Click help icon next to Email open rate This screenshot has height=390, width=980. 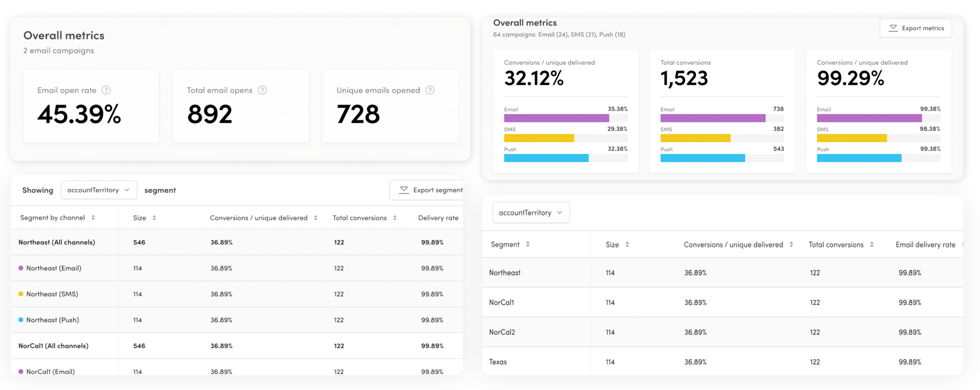(106, 90)
